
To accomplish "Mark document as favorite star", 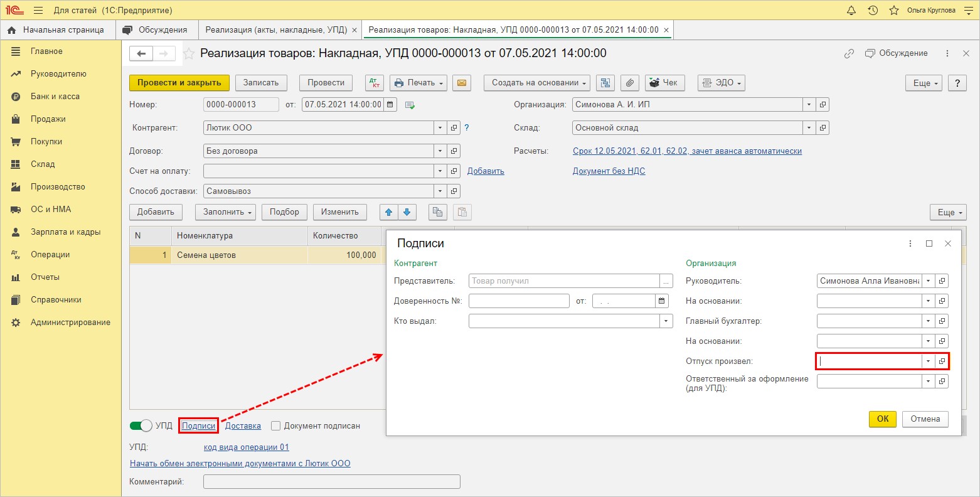I will tap(188, 54).
